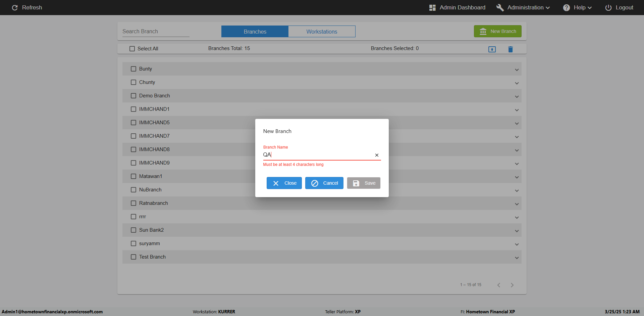Click the Help question mark icon
The image size is (644, 316).
[566, 7]
